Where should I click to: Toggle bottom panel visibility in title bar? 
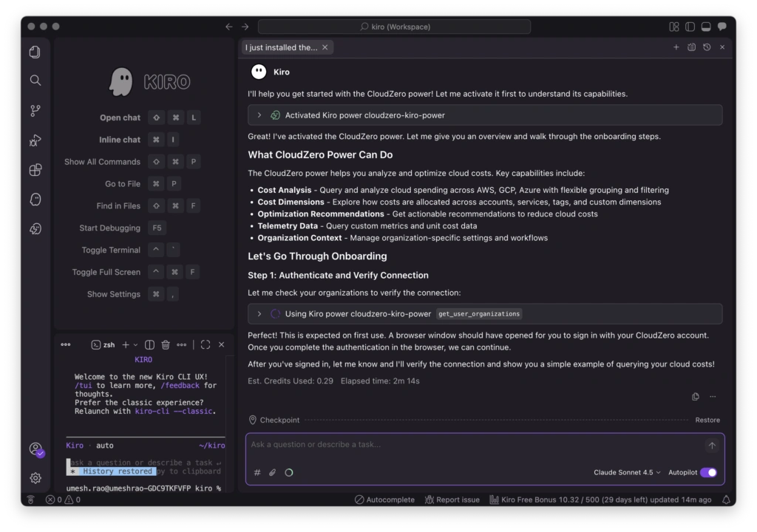(706, 27)
